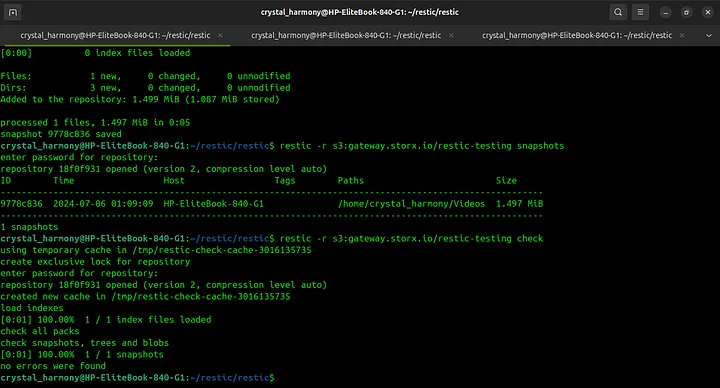Click the 'Added to the repository' line
This screenshot has width=720, height=388.
[140, 99]
